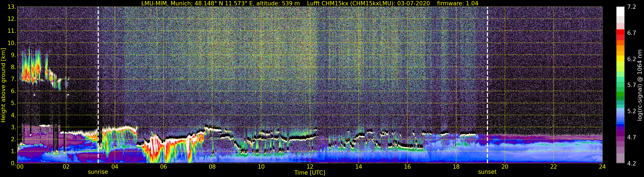Select the white dashed sunset marker line

pyautogui.click(x=487, y=85)
